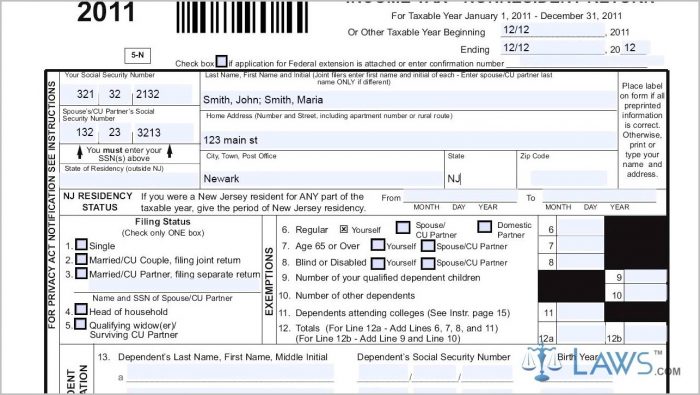Tick Qualifying widow(er) checkbox
This screenshot has width=700, height=395.
coord(80,324)
